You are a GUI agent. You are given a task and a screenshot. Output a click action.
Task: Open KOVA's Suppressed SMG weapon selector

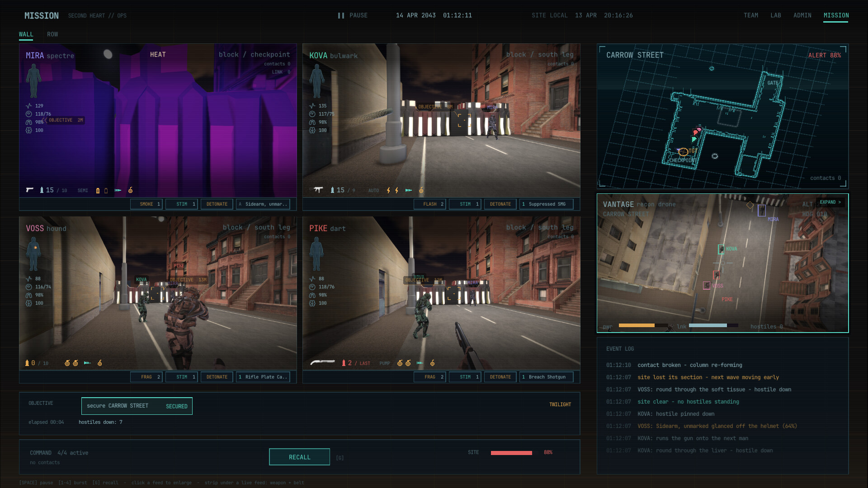546,204
